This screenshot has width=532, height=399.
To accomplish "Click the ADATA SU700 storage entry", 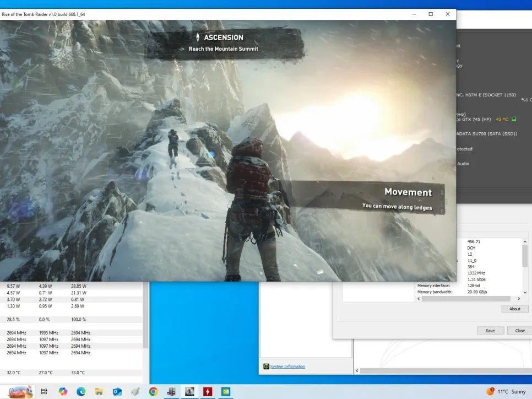I will tap(486, 134).
